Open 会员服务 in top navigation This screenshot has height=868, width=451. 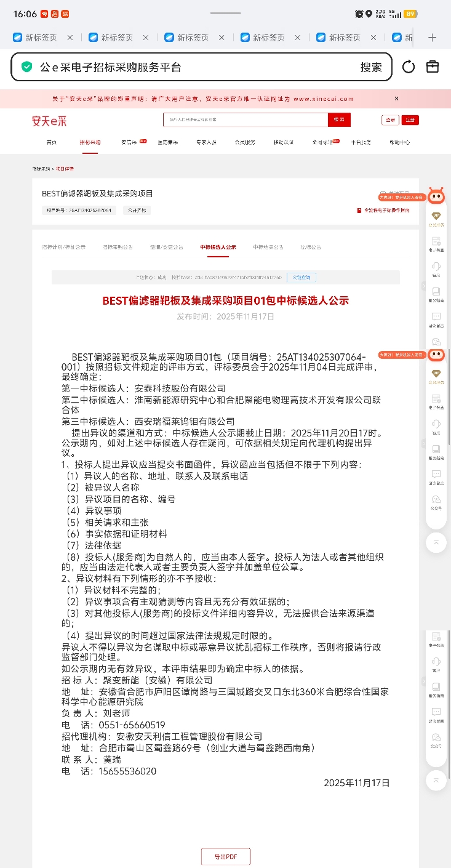pos(244,142)
